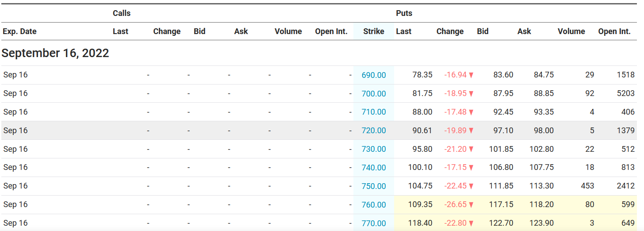Select put last price 90.61
Viewport: 644px width, 231px height.
pos(422,131)
